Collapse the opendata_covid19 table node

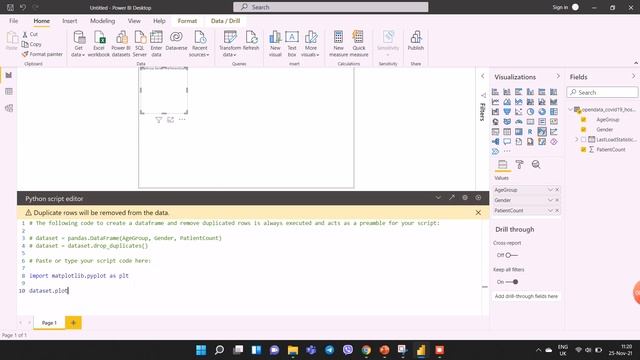[x=571, y=109]
